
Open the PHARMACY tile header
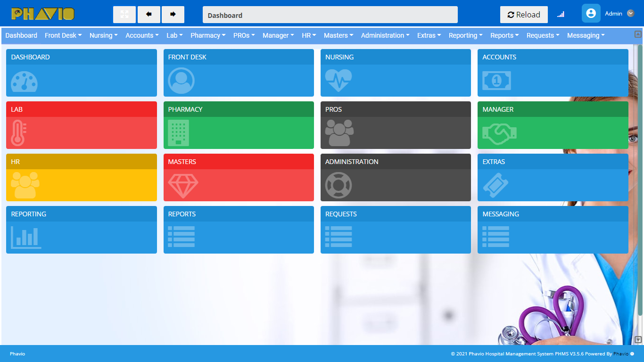pyautogui.click(x=239, y=109)
